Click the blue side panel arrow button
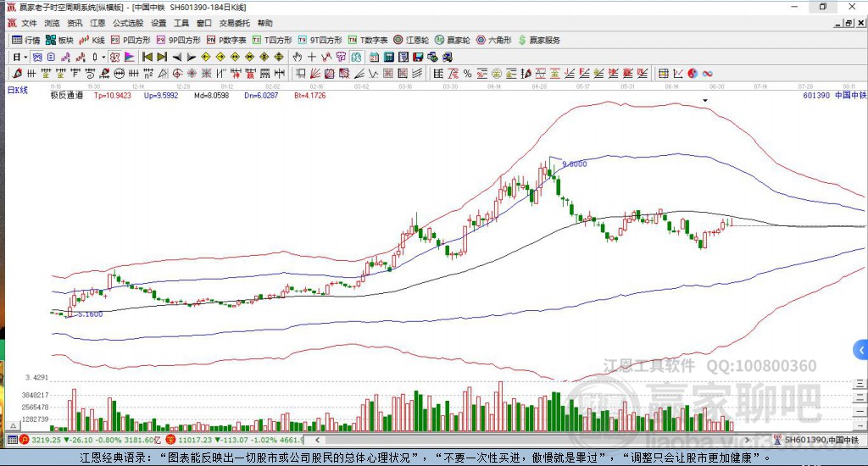 [861, 349]
